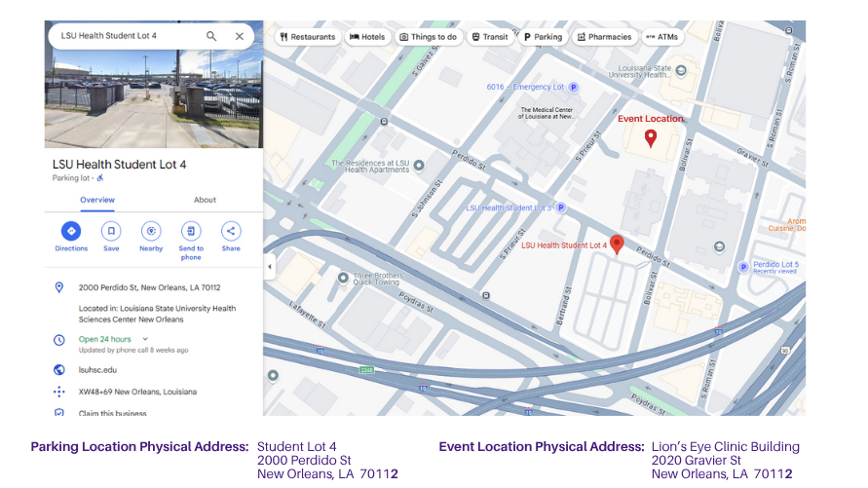Click the LSU Health Student Lot 3 label
Image resolution: width=868 pixels, height=488 pixels.
click(509, 208)
